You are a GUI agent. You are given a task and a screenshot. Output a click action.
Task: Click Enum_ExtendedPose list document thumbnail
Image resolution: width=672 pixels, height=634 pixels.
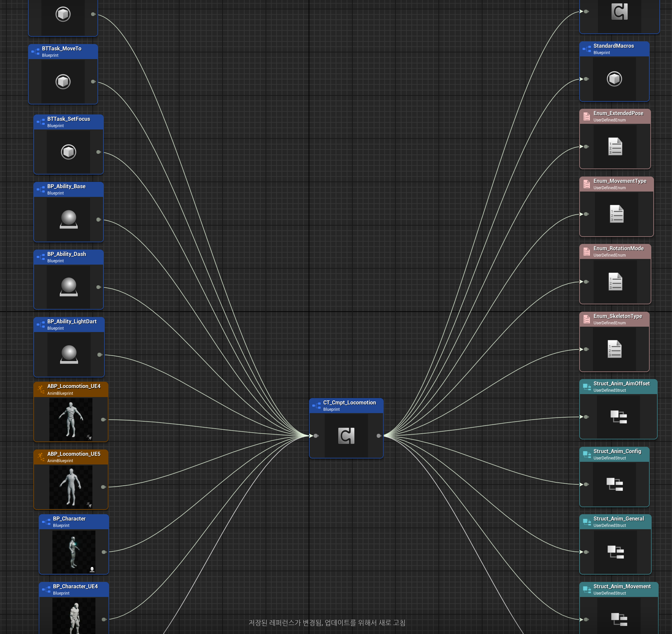(615, 146)
